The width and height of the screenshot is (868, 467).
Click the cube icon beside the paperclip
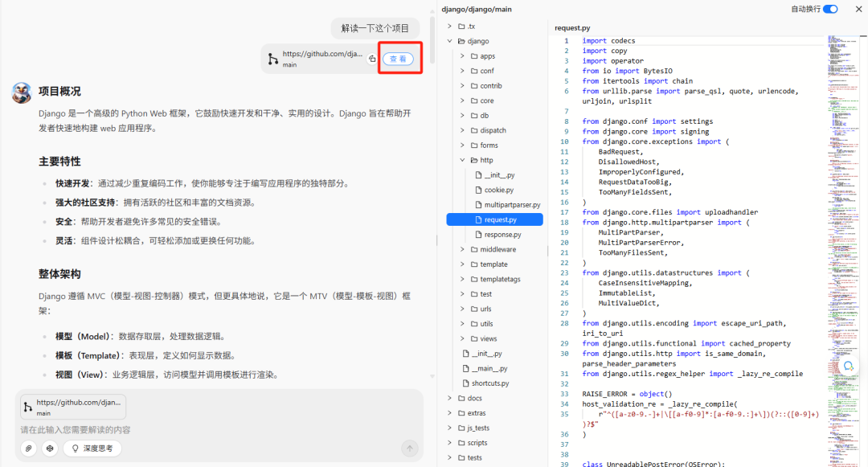point(50,449)
